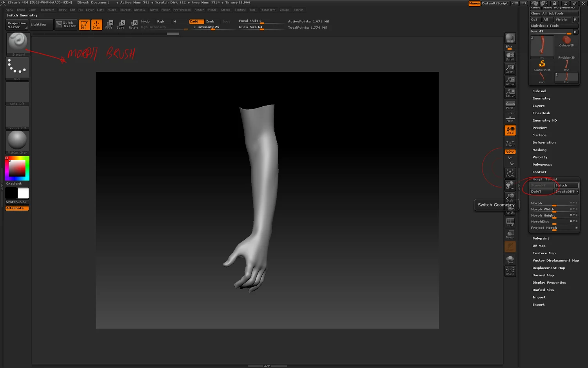Click the Rotate tool icon
Screen dimensions: 588x368
(134, 24)
